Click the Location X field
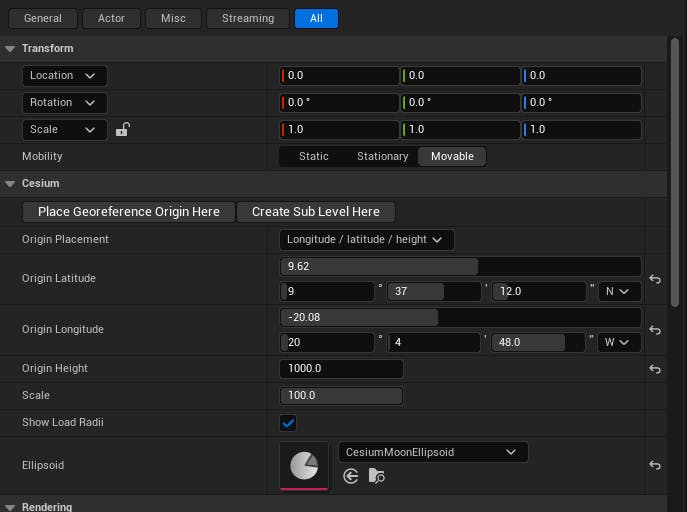The height and width of the screenshot is (512, 687). pos(339,76)
